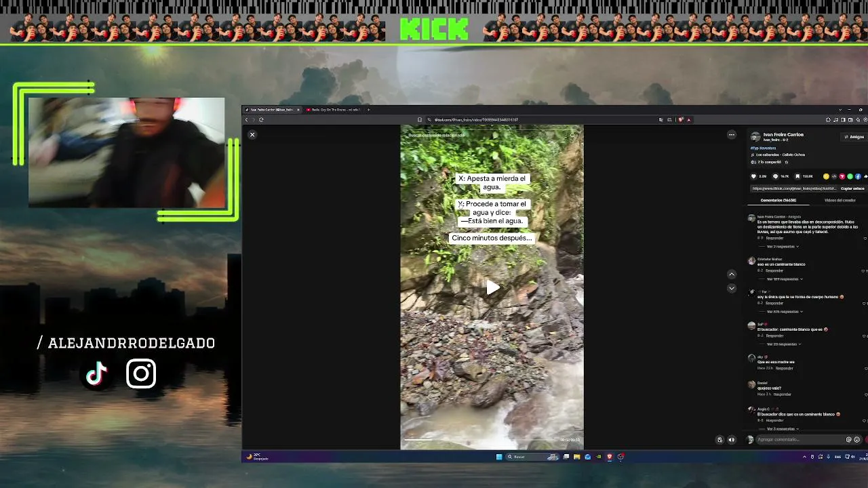
Task: Open the browser sidebar panel icon
Action: tap(843, 120)
